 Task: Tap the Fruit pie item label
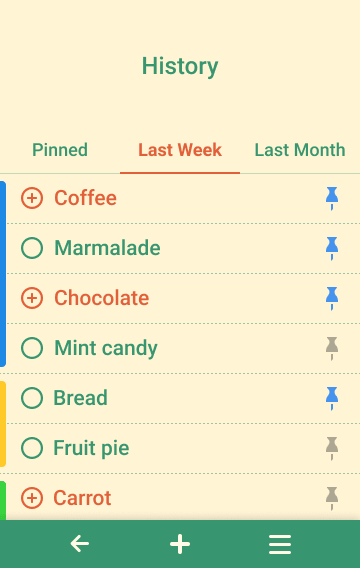91,448
